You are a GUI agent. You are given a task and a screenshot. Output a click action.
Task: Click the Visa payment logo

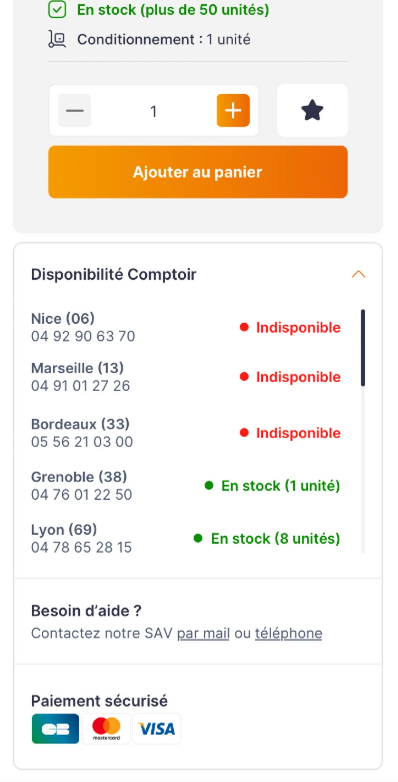(157, 729)
